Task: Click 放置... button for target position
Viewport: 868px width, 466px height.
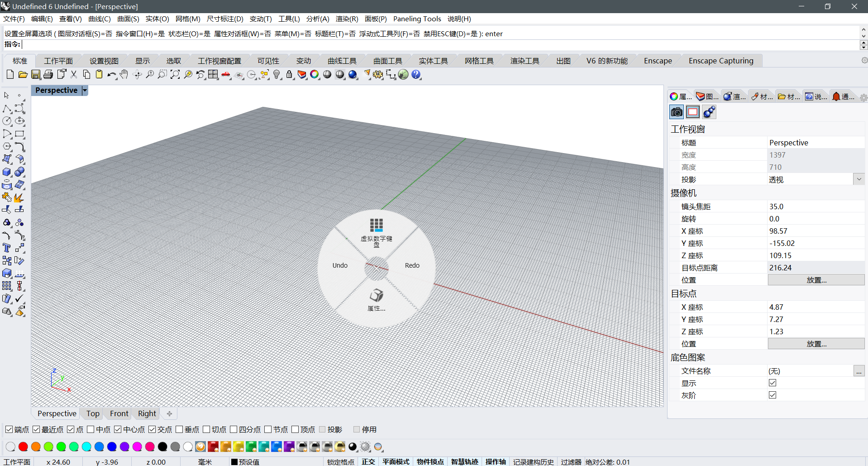Action: (x=816, y=344)
